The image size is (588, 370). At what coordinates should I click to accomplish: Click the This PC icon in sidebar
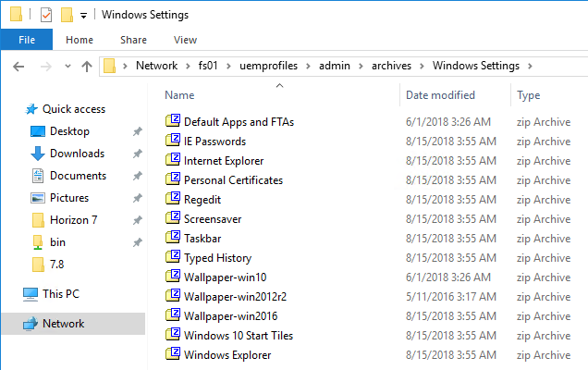[31, 294]
